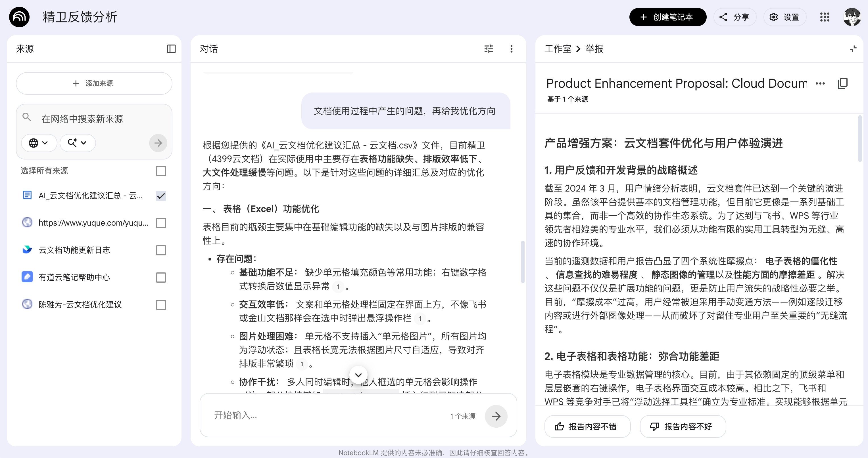868x458 pixels.
Task: Open 陈雅芳-云文档优化建议 source row
Action: point(94,304)
